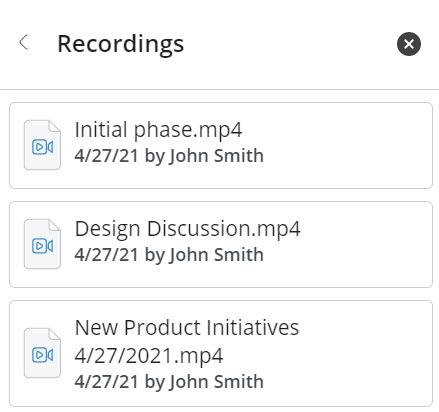Open the Initial phase.mp4 recording title

coord(158,130)
